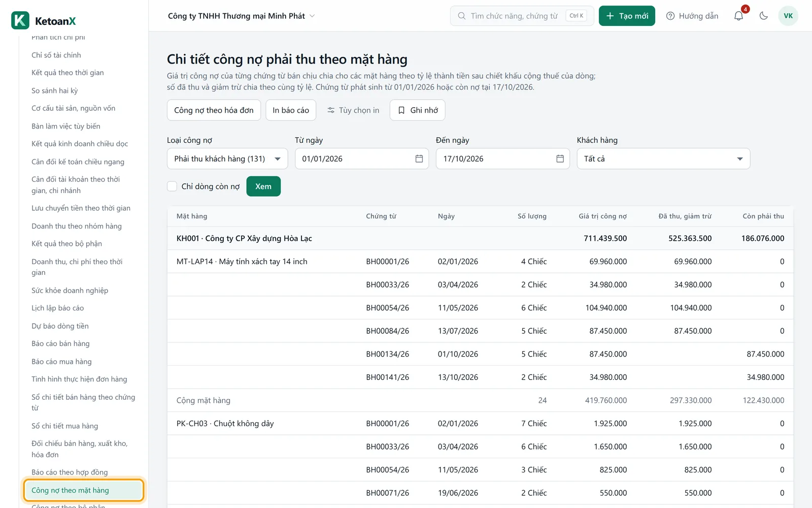Click the Xem button
The image size is (812, 508).
tap(263, 186)
